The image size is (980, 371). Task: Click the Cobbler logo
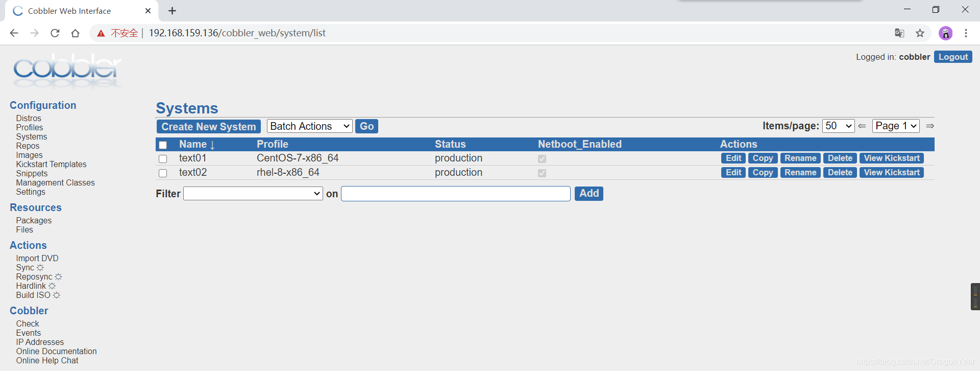(67, 71)
